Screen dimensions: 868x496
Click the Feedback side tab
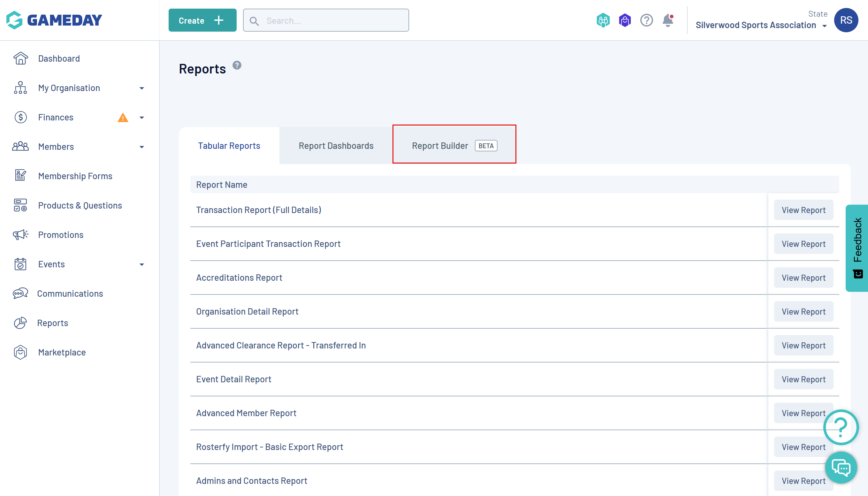[857, 248]
